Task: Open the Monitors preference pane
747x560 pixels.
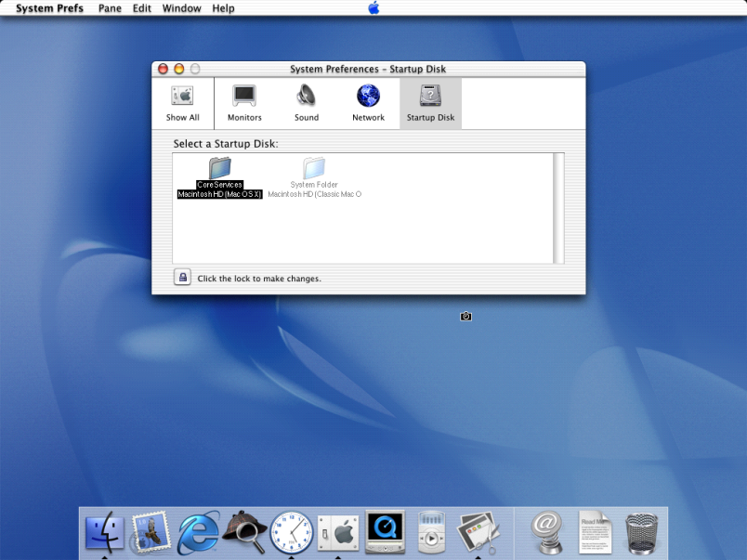Action: pyautogui.click(x=244, y=102)
